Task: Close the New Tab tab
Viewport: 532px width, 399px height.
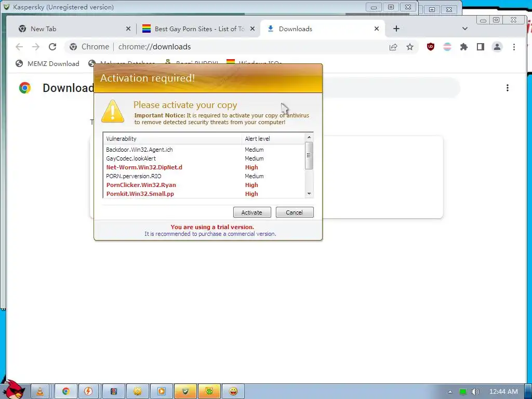Action: pos(128,29)
